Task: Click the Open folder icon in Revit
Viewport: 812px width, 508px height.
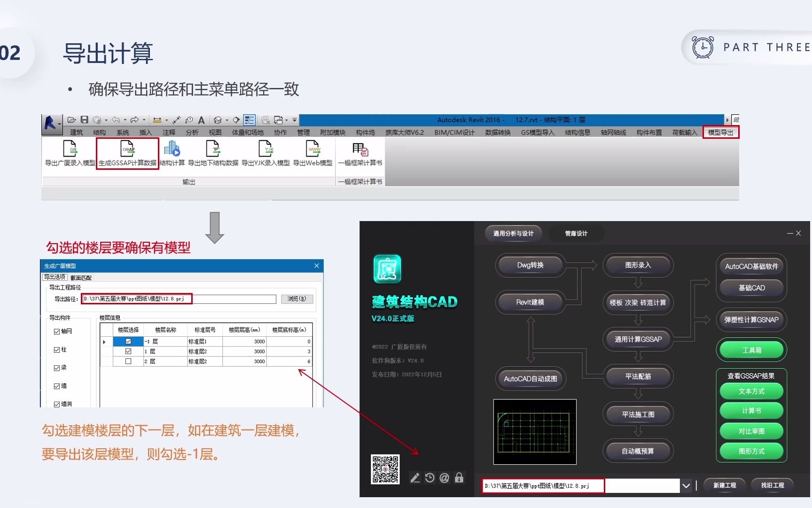Action: pyautogui.click(x=71, y=120)
